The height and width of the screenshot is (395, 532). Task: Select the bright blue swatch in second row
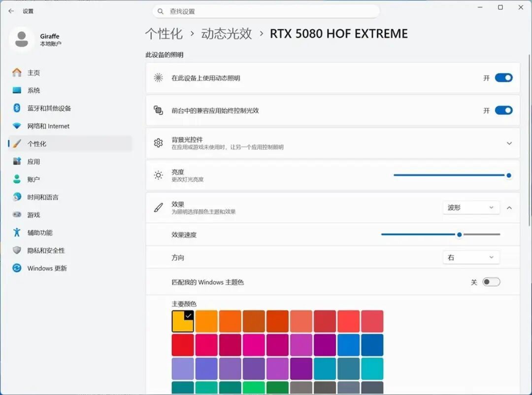348,345
